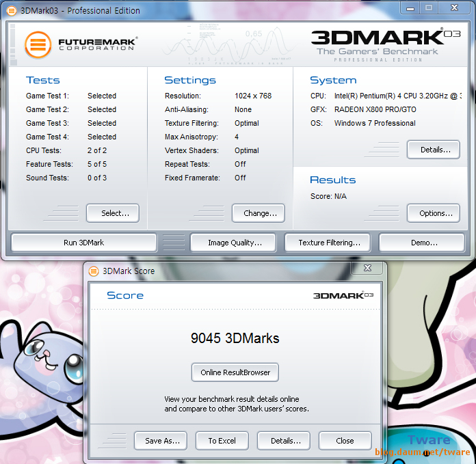Launch the Demo button
This screenshot has height=464, width=476.
click(x=422, y=243)
